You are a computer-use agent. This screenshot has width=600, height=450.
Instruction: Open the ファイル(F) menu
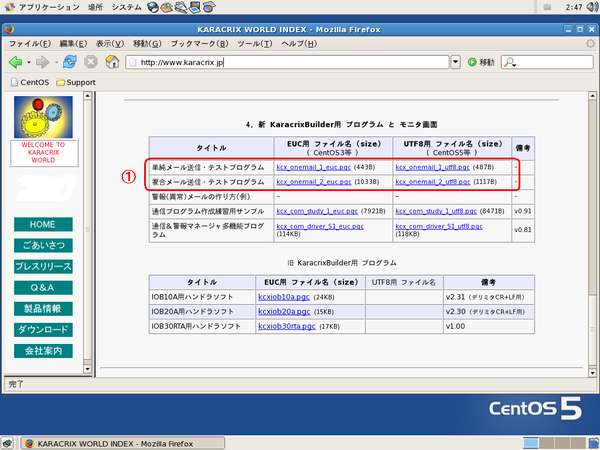(x=30, y=44)
